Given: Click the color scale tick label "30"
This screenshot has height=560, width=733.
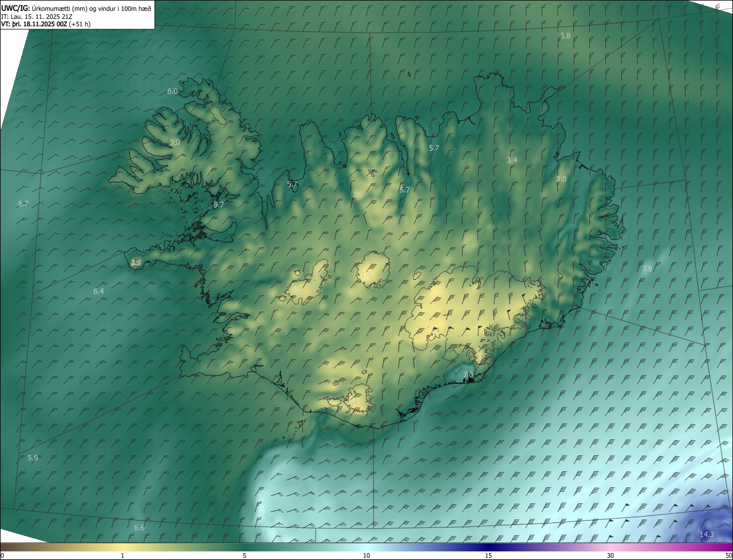Looking at the screenshot, I should pyautogui.click(x=610, y=555).
